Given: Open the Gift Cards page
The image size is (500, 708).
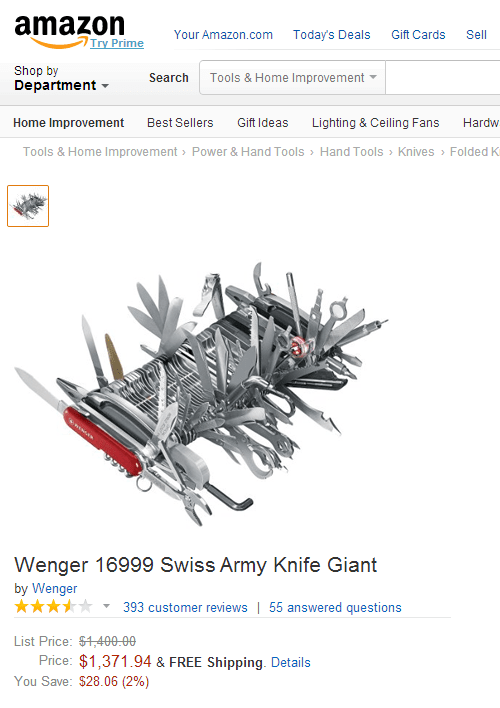Looking at the screenshot, I should tap(418, 35).
